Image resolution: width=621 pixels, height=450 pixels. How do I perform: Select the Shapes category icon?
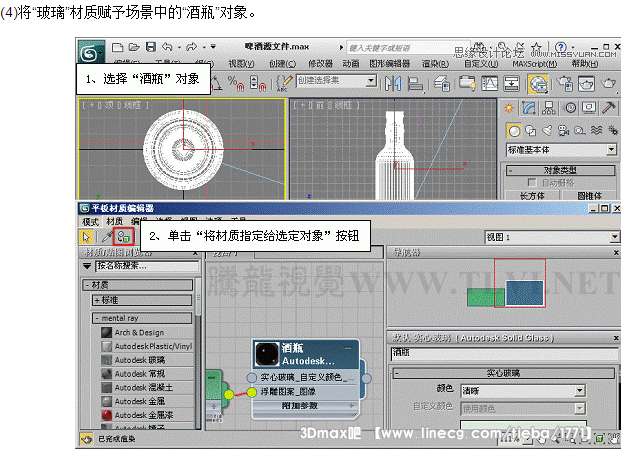tap(531, 130)
